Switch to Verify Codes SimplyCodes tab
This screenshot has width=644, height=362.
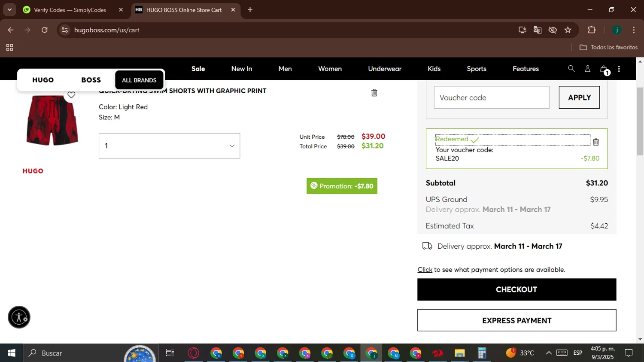point(70,10)
